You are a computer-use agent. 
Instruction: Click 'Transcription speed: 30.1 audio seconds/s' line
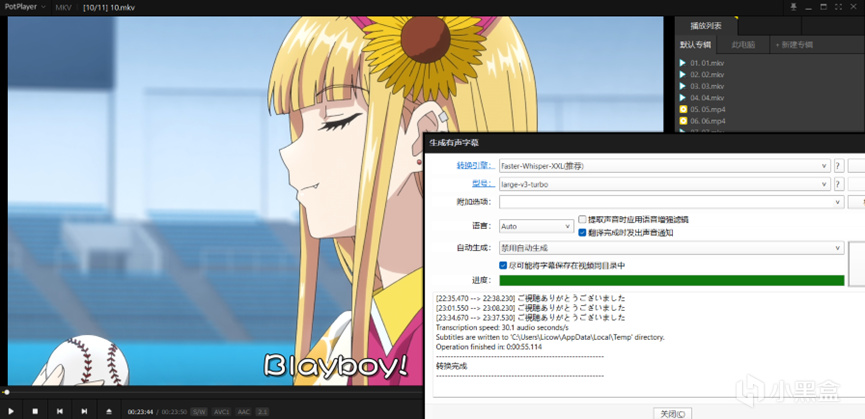click(x=501, y=327)
